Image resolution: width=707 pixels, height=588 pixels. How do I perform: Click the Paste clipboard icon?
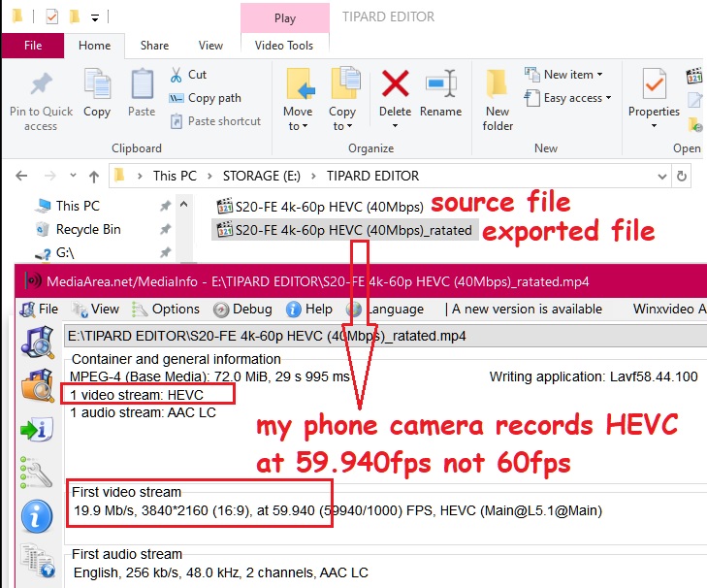(142, 83)
